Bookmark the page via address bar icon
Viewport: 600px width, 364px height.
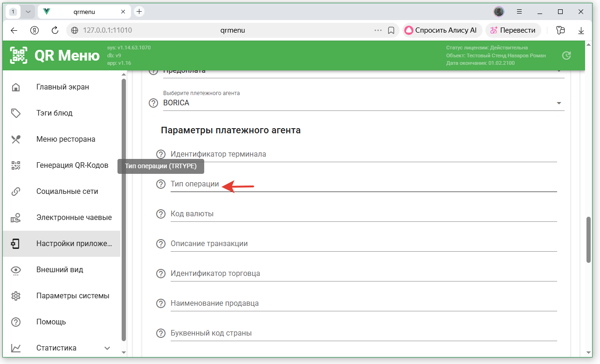coord(391,30)
